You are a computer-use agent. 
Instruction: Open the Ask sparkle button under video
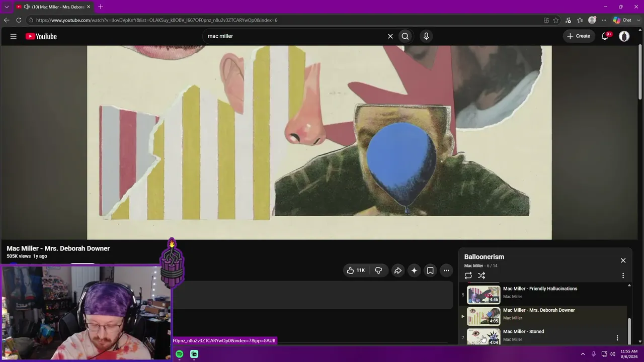[x=414, y=270]
